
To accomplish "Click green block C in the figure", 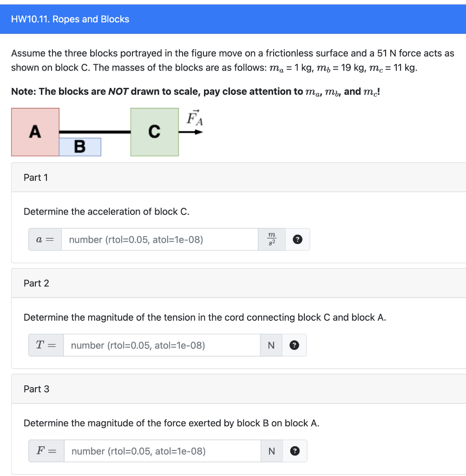I will click(x=155, y=132).
